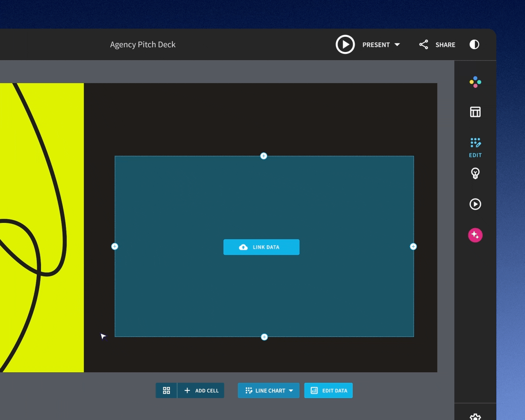The width and height of the screenshot is (525, 420).
Task: Open the PRESENT dropdown arrow
Action: click(397, 44)
